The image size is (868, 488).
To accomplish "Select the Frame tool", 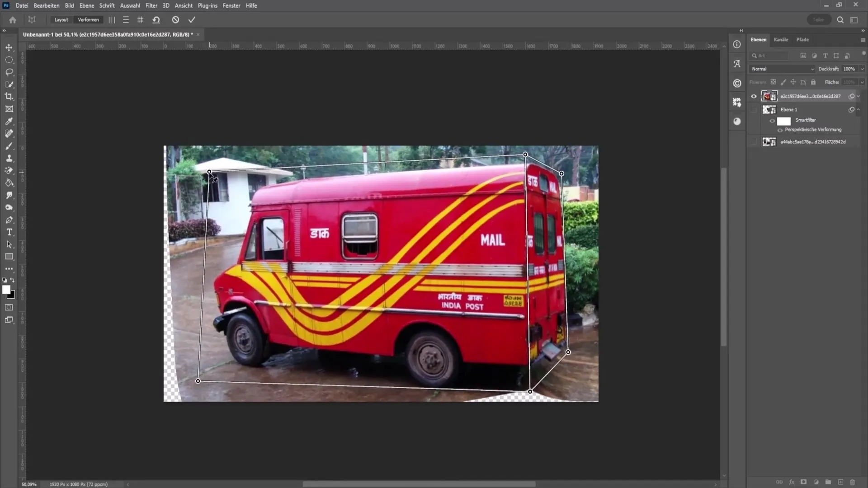I will (x=9, y=109).
